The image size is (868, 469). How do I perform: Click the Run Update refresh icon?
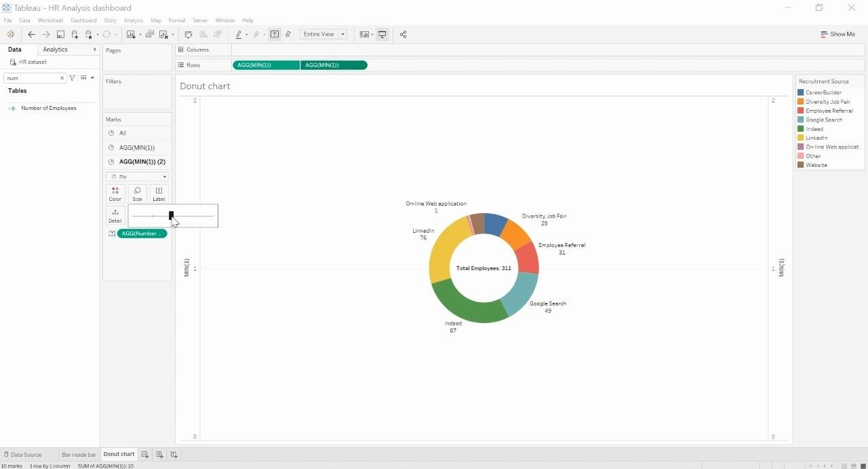click(106, 34)
